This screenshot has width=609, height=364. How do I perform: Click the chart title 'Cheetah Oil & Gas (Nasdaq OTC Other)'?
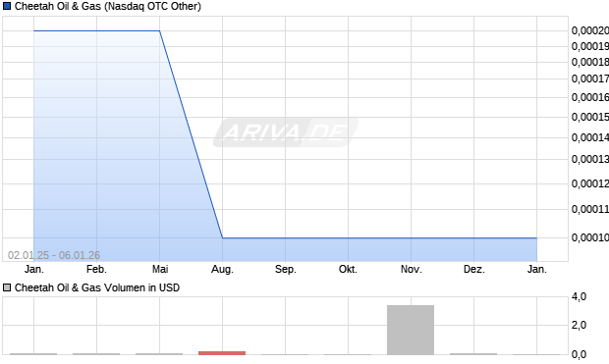(108, 6)
